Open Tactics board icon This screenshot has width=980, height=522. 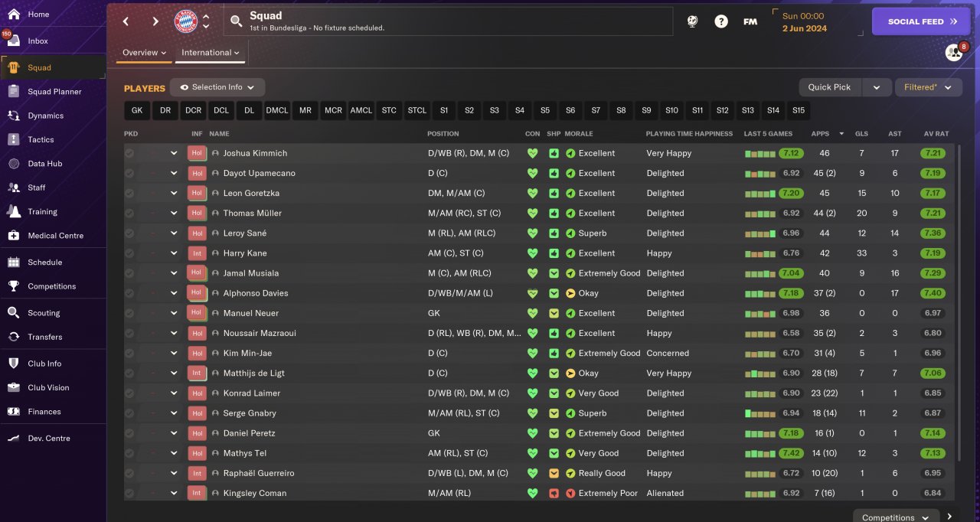pyautogui.click(x=14, y=139)
